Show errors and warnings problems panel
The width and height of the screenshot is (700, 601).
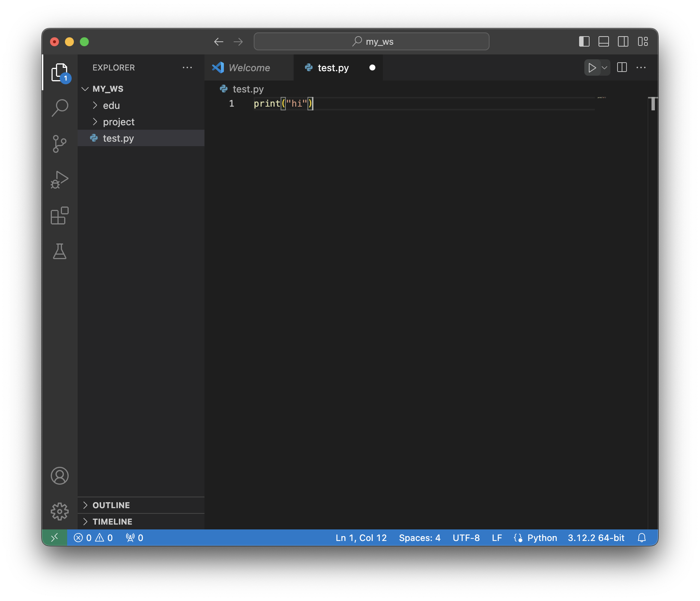point(93,538)
